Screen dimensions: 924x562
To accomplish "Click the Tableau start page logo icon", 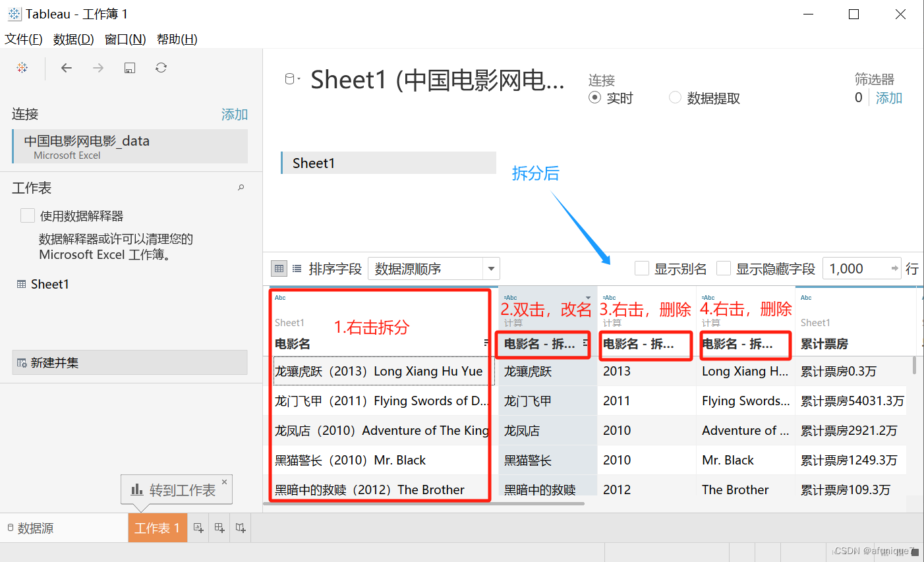I will tap(22, 68).
